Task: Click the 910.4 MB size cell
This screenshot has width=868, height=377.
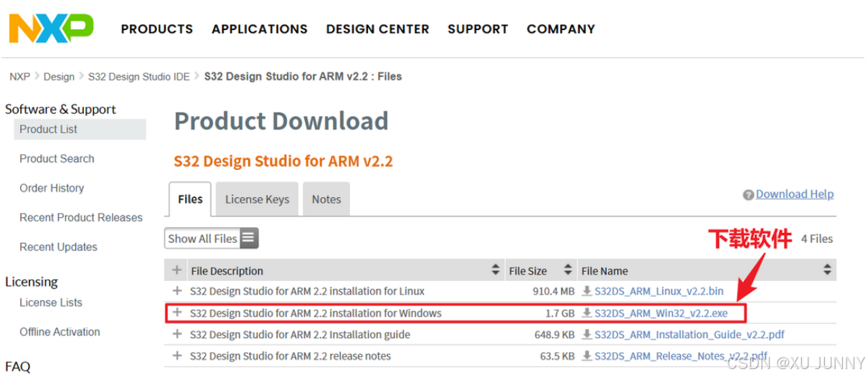Action: pos(554,291)
